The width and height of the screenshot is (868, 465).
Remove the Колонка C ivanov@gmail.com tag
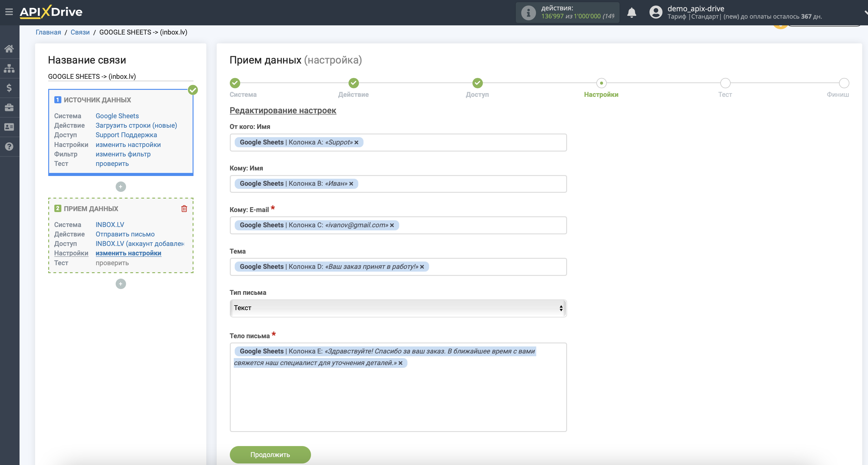coord(392,225)
